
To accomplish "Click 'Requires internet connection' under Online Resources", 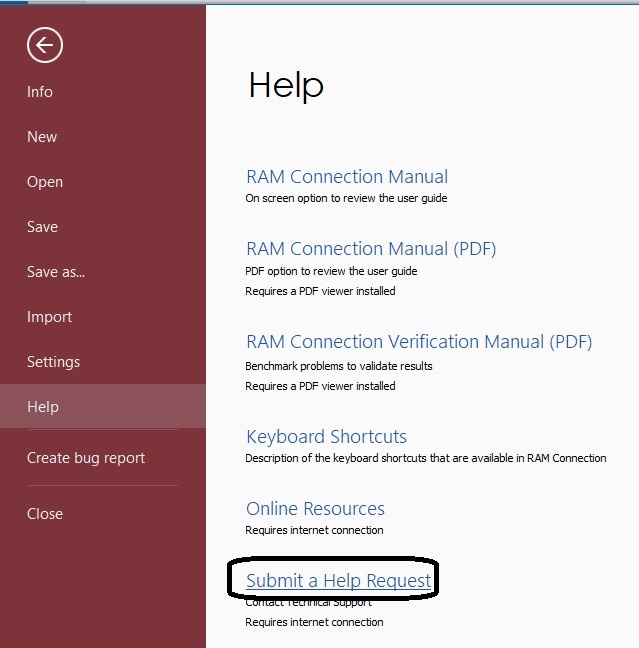I will point(314,530).
